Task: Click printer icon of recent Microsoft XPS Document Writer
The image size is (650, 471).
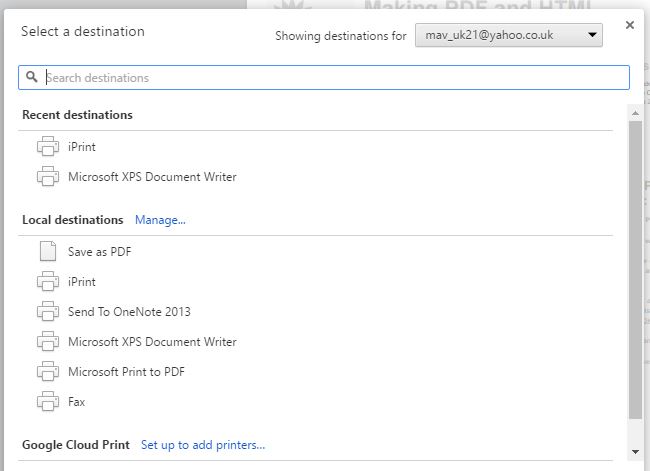Action: coord(48,176)
